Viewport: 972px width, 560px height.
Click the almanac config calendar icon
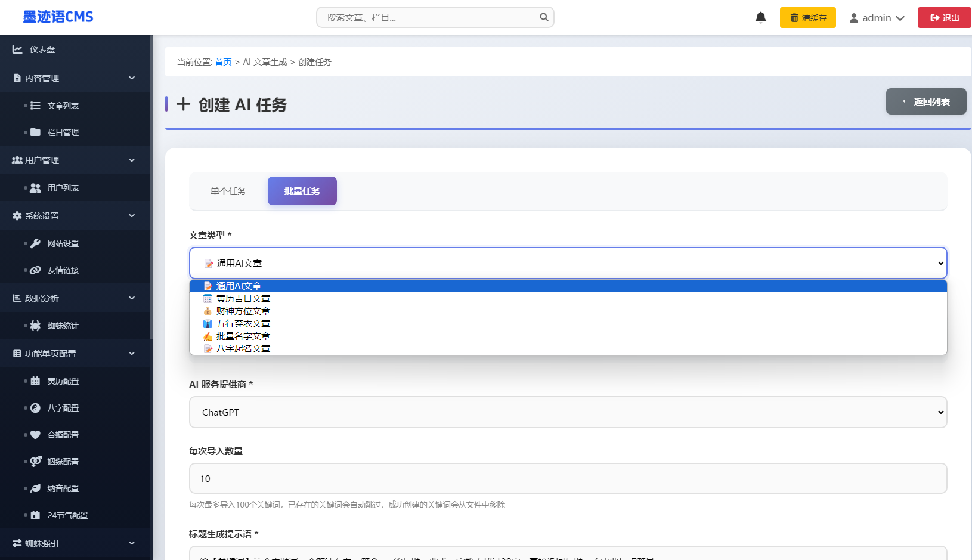[x=35, y=381]
